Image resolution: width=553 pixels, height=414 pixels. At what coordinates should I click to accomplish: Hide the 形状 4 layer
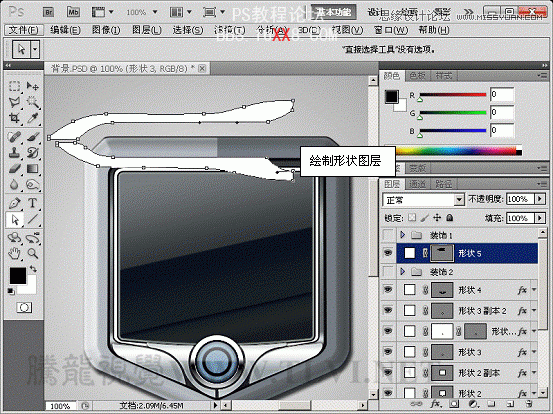(x=388, y=290)
